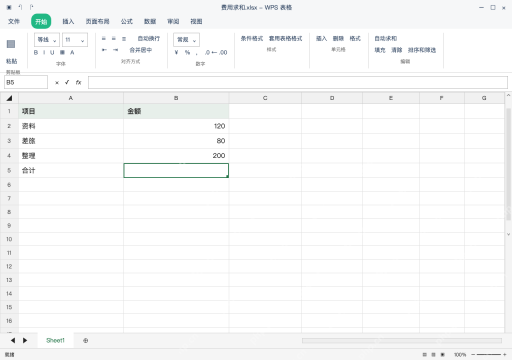The width and height of the screenshot is (512, 360).
Task: Click AutoSum 自动求和
Action: (x=386, y=39)
